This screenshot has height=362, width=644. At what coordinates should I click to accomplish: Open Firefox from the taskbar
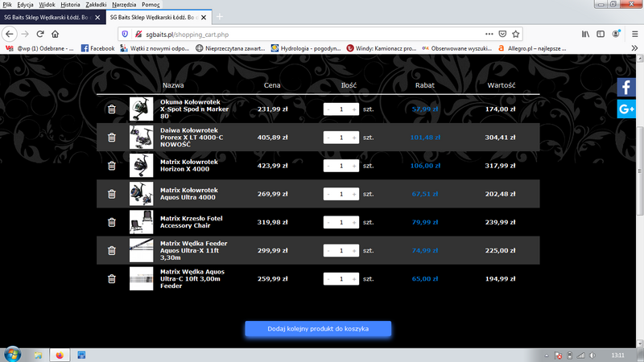pyautogui.click(x=60, y=355)
